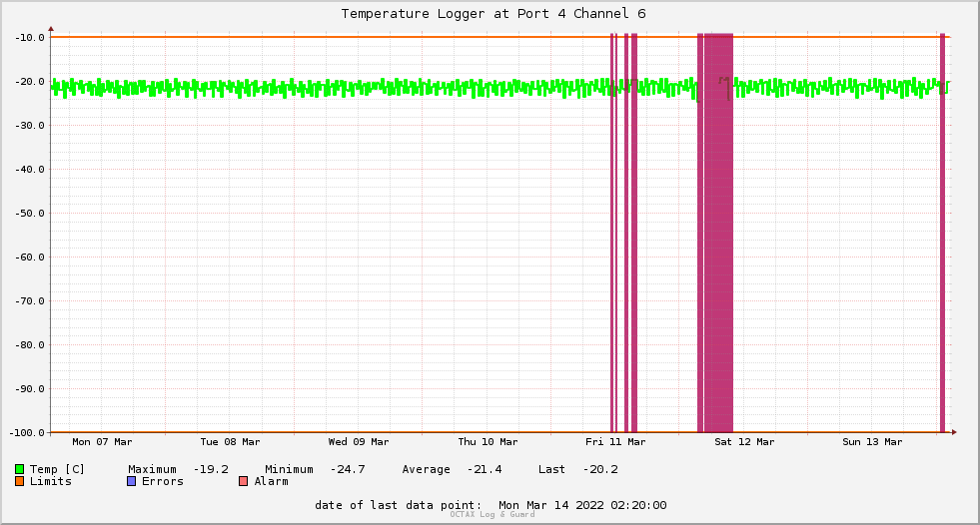
Task: Click the blue Errors legend swatch
Action: click(131, 481)
